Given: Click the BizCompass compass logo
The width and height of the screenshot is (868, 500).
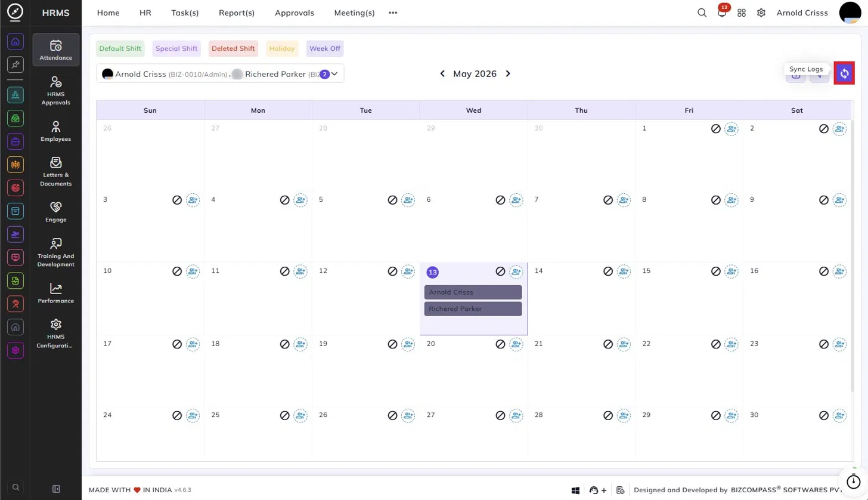Looking at the screenshot, I should point(15,13).
